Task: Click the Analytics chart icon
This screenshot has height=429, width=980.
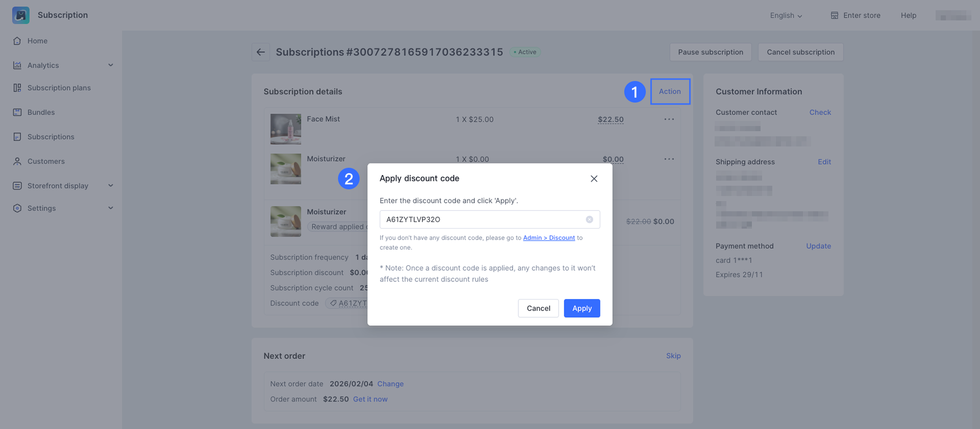Action: click(17, 65)
